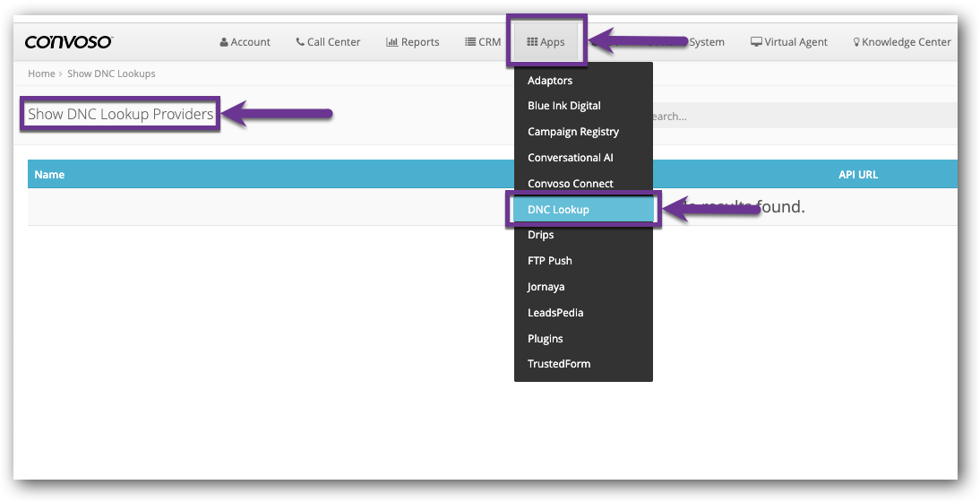The width and height of the screenshot is (980, 502).
Task: Select DNC Lookup menu item
Action: [x=583, y=210]
